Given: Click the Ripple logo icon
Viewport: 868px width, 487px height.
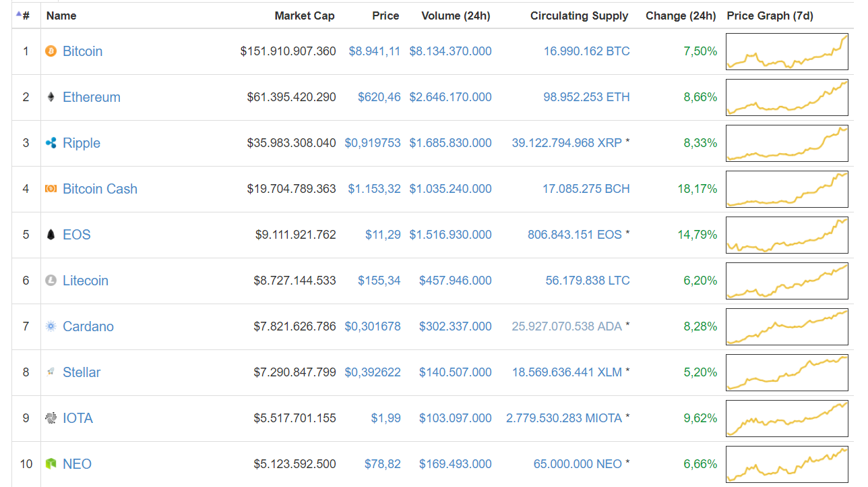Looking at the screenshot, I should pyautogui.click(x=51, y=143).
